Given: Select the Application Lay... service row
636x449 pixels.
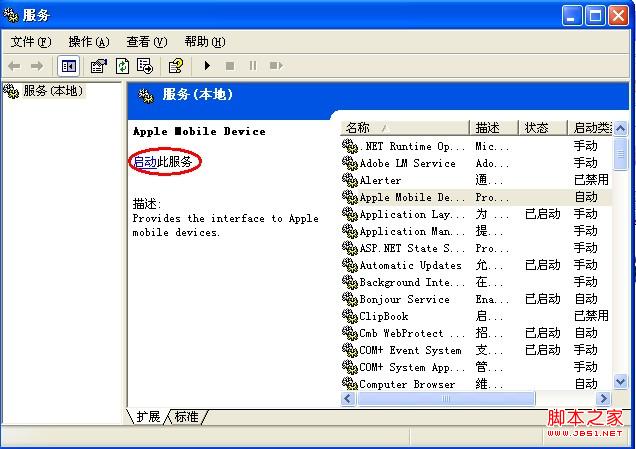Looking at the screenshot, I should pos(476,214).
